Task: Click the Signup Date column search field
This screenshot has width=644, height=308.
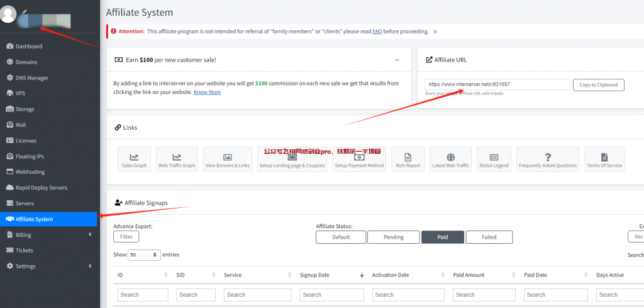Action: (331, 294)
